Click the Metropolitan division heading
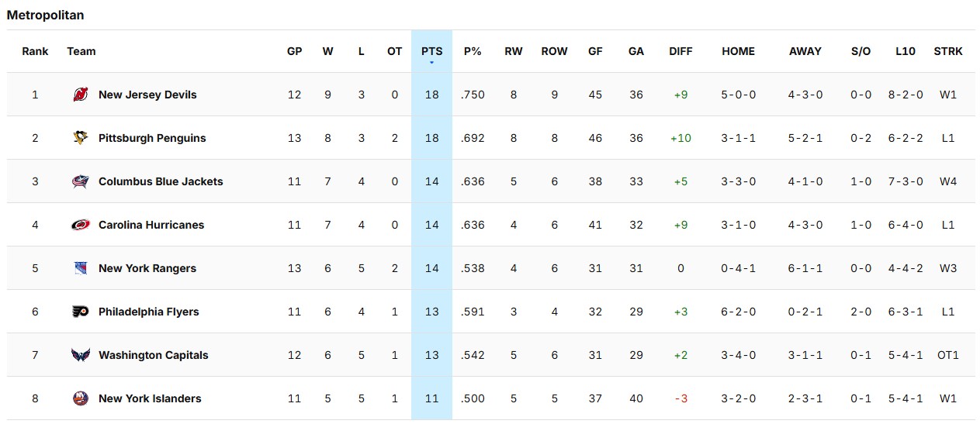 45,15
